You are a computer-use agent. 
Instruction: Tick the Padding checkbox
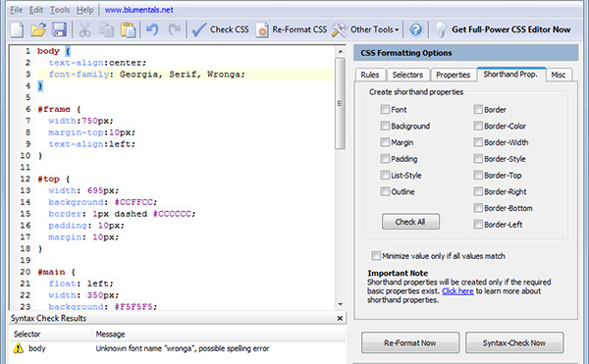385,159
